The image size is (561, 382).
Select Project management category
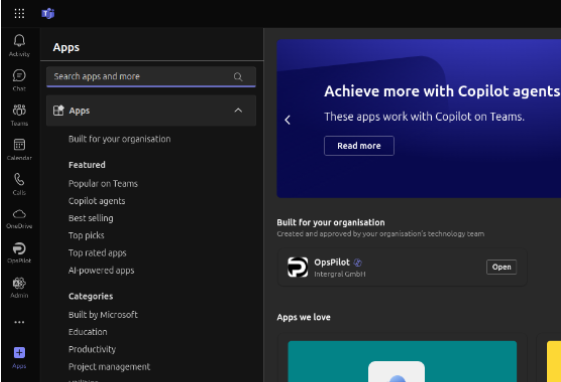click(109, 367)
